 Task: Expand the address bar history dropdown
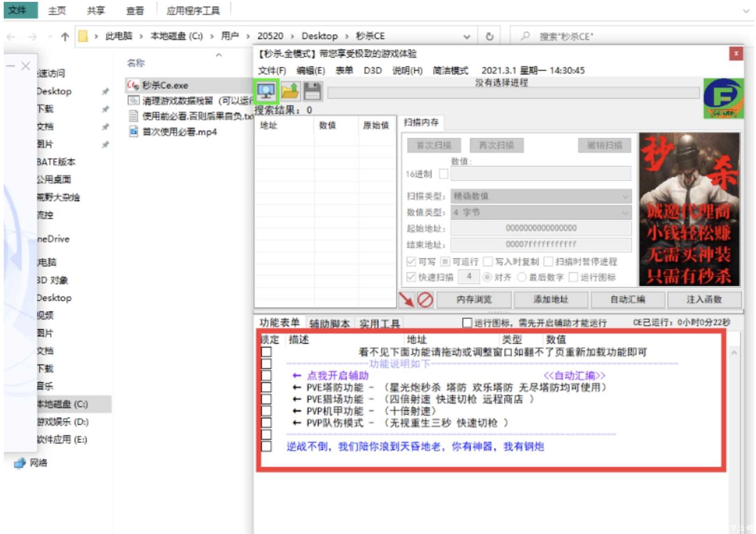[467, 36]
